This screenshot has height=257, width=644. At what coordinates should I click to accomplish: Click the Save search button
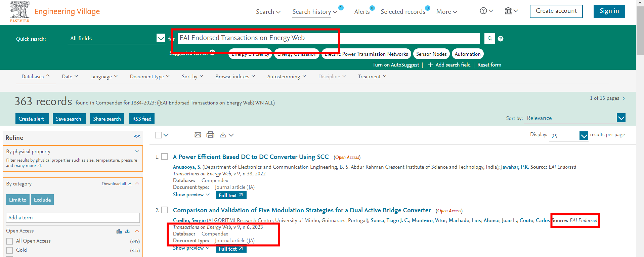click(69, 119)
